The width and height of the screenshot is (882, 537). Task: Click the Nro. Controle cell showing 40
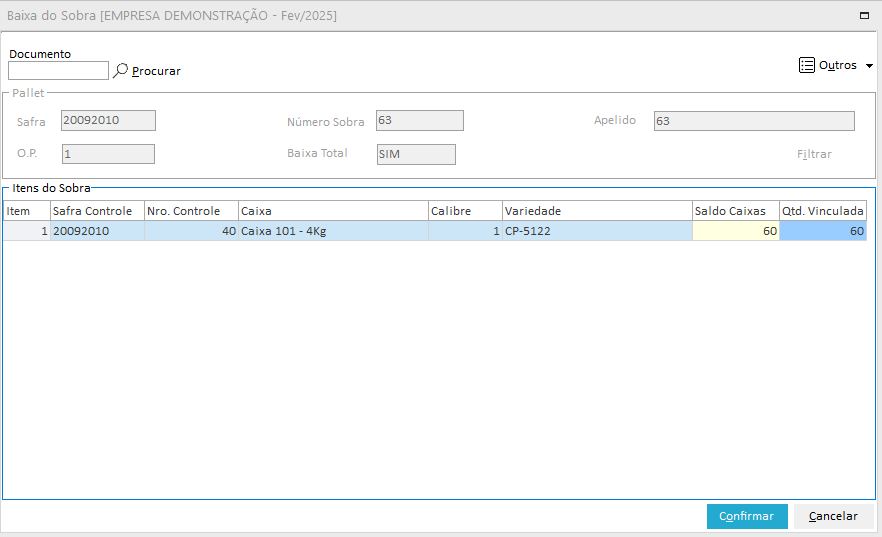[191, 231]
